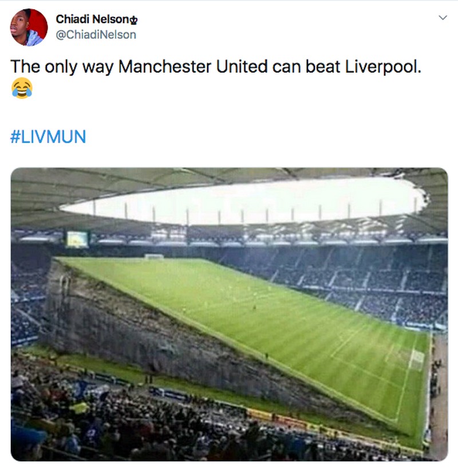Click the crown emoji beside the name
This screenshot has height=476, width=458.
tap(134, 20)
